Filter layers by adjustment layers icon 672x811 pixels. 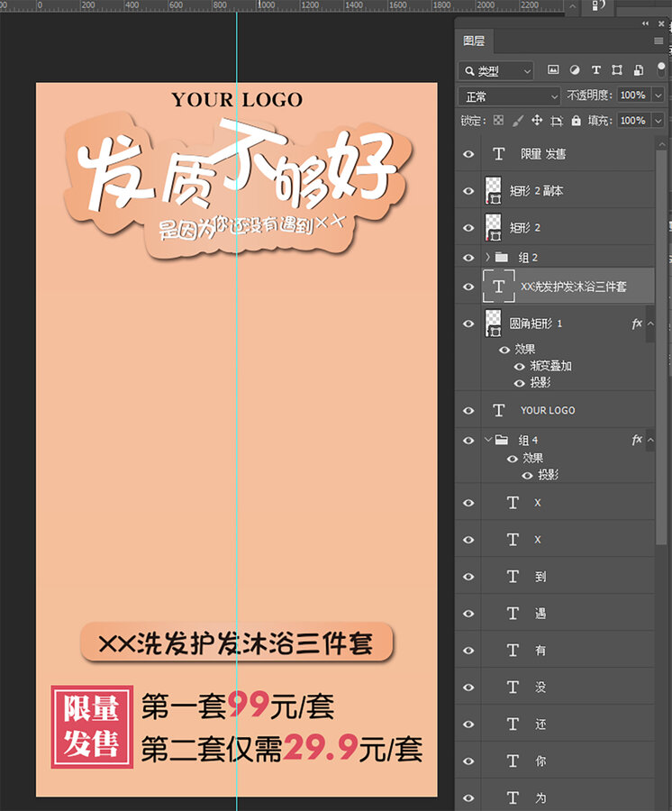coord(575,69)
